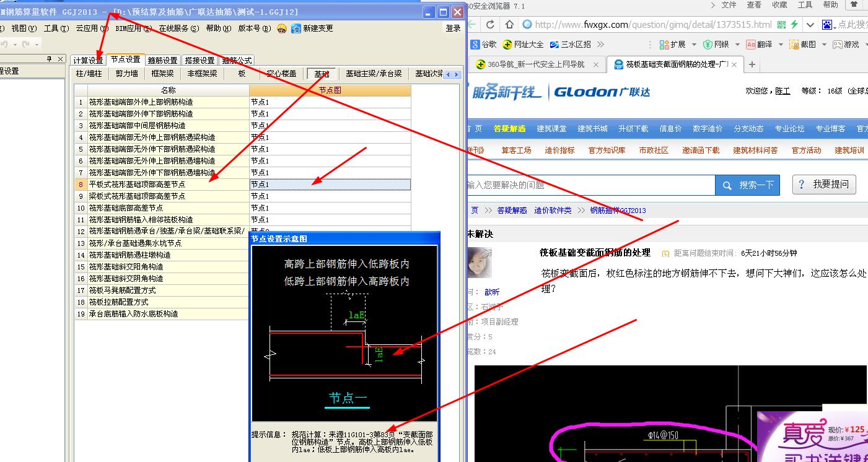Click the browser URL address field

[x=653, y=25]
